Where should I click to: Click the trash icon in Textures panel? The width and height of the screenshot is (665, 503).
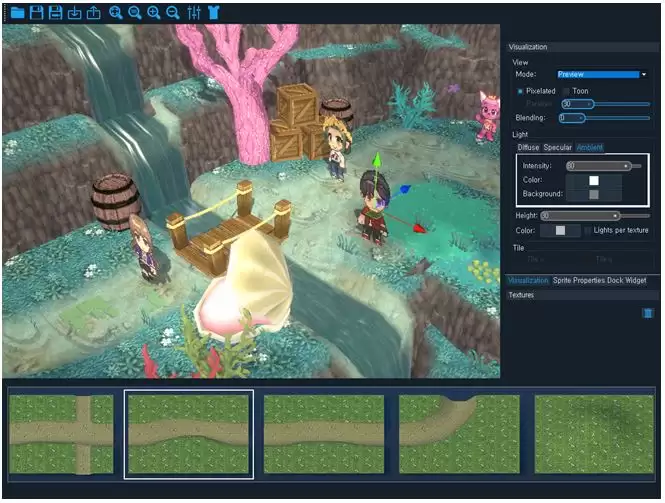[647, 313]
